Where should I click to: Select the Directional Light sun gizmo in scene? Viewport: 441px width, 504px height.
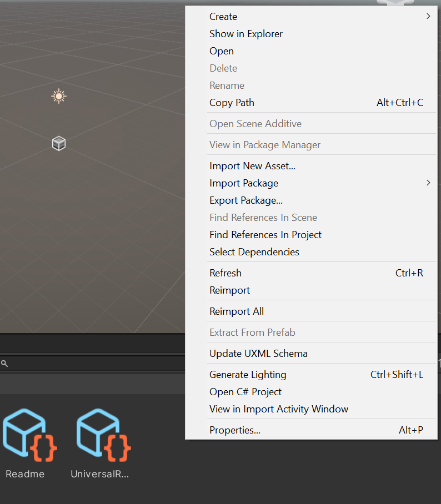[59, 96]
